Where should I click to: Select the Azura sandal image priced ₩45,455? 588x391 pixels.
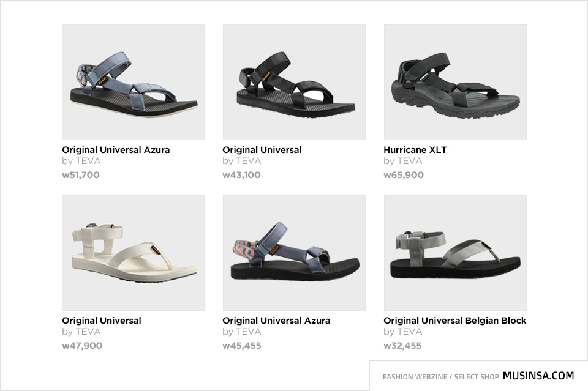click(294, 253)
